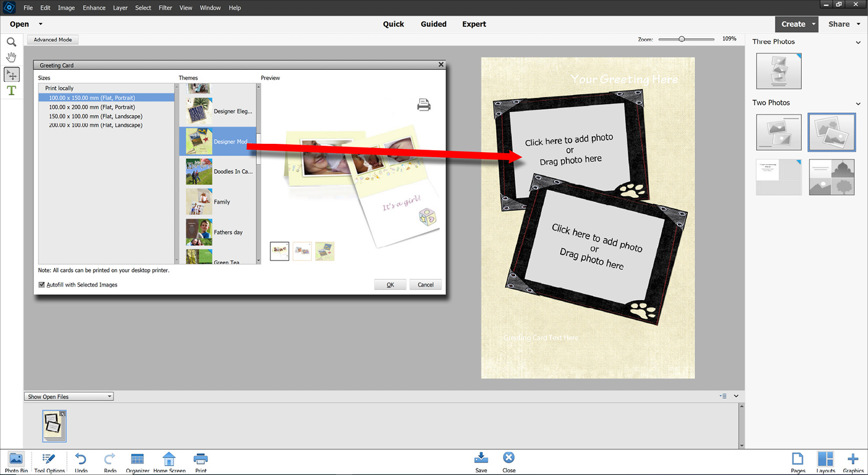The width and height of the screenshot is (868, 475).
Task: Toggle the Photo Bin panel
Action: pyautogui.click(x=16, y=463)
